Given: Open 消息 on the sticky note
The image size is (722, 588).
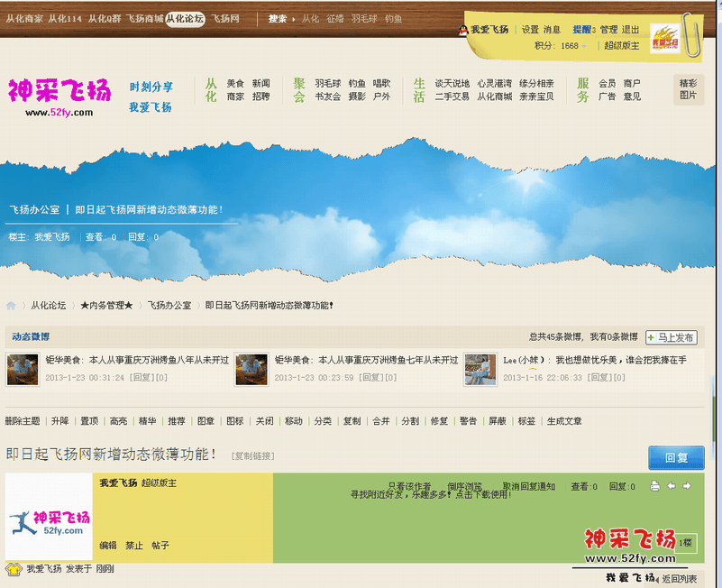Looking at the screenshot, I should [552, 30].
